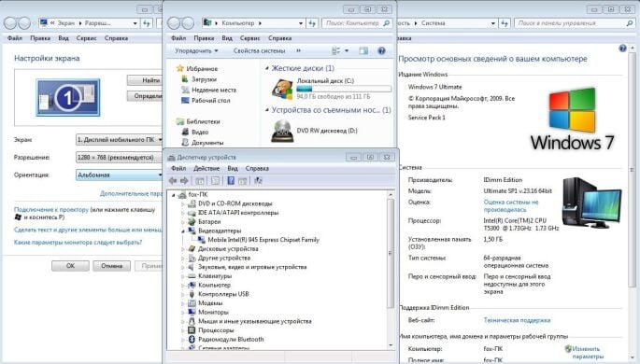Select the Local Disk (C:) drive icon
The height and width of the screenshot is (364, 640).
coord(282,90)
